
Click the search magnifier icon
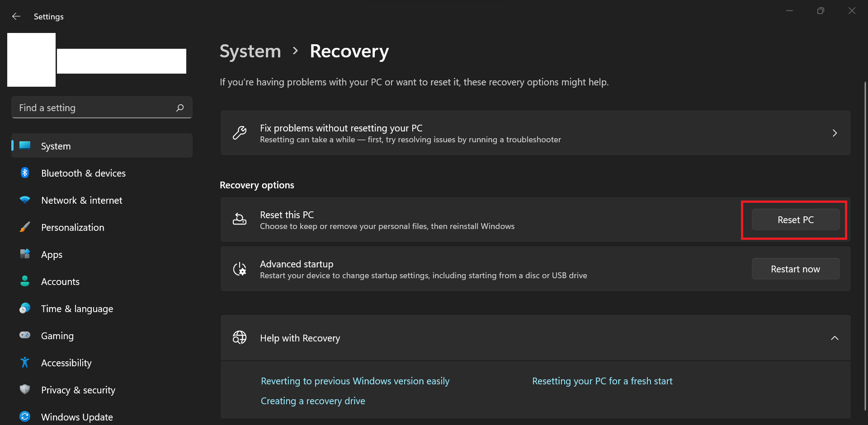[180, 107]
